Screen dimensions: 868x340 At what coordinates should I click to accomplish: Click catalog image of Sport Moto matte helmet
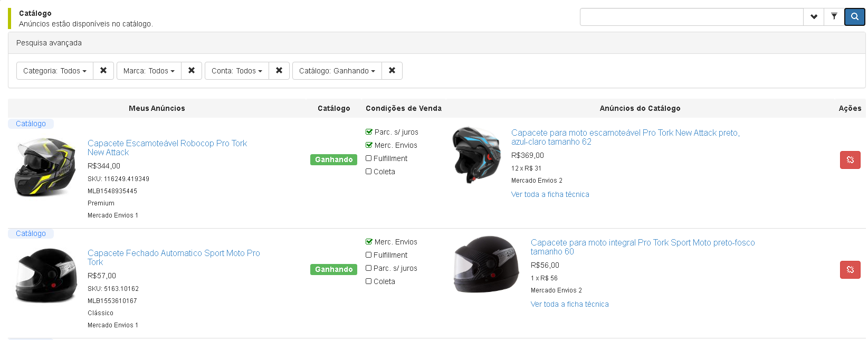click(x=487, y=264)
